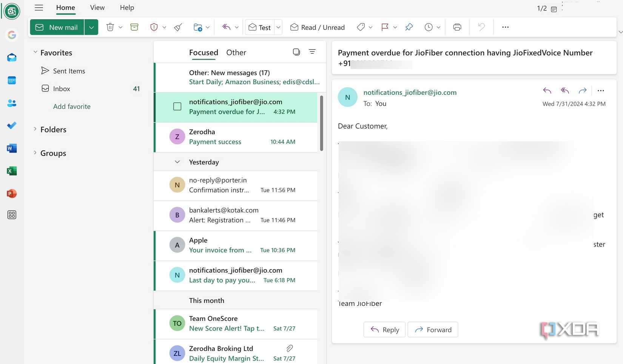
Task: Open More apps grid icon
Action: [x=12, y=215]
